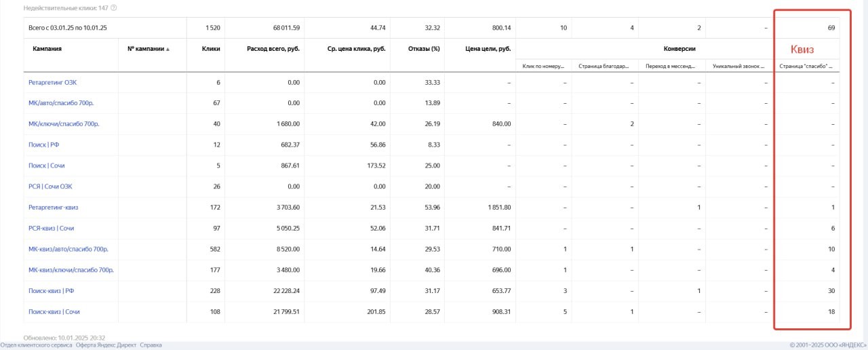Click spend value 22 228.24
868x350 pixels.
coord(286,291)
